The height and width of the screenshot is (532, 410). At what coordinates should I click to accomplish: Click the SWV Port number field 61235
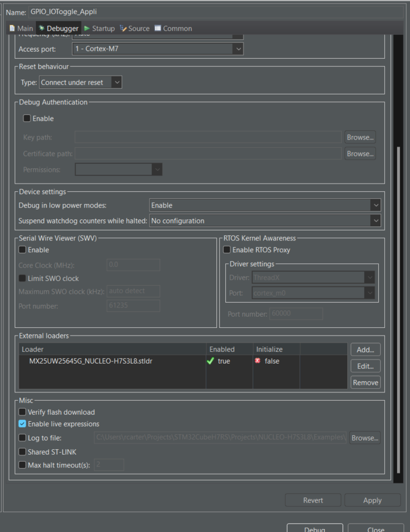click(133, 306)
